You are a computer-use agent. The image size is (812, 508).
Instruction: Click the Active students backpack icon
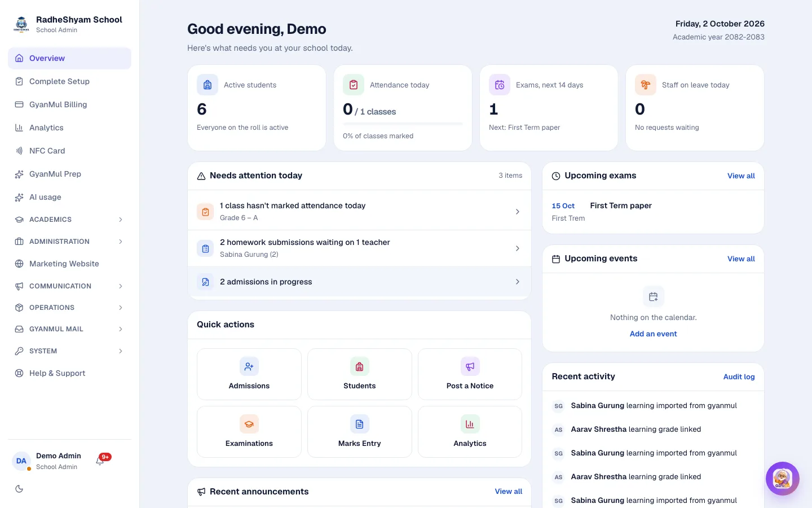click(x=208, y=85)
